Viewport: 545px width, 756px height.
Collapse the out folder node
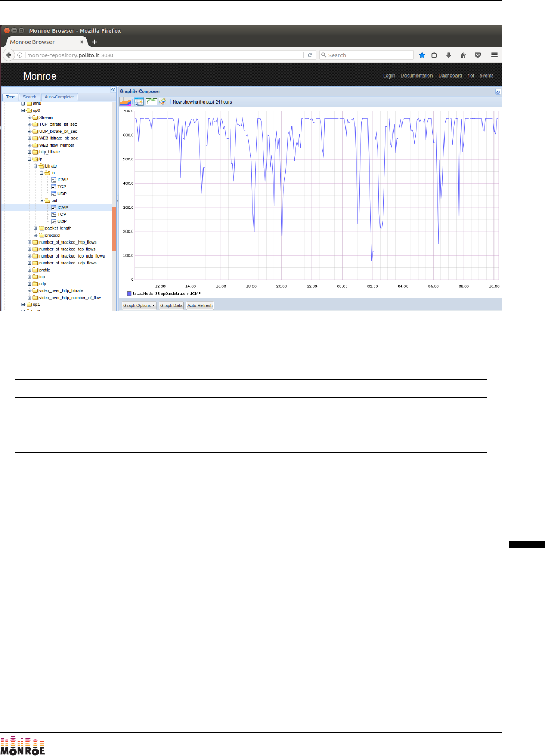(42, 200)
